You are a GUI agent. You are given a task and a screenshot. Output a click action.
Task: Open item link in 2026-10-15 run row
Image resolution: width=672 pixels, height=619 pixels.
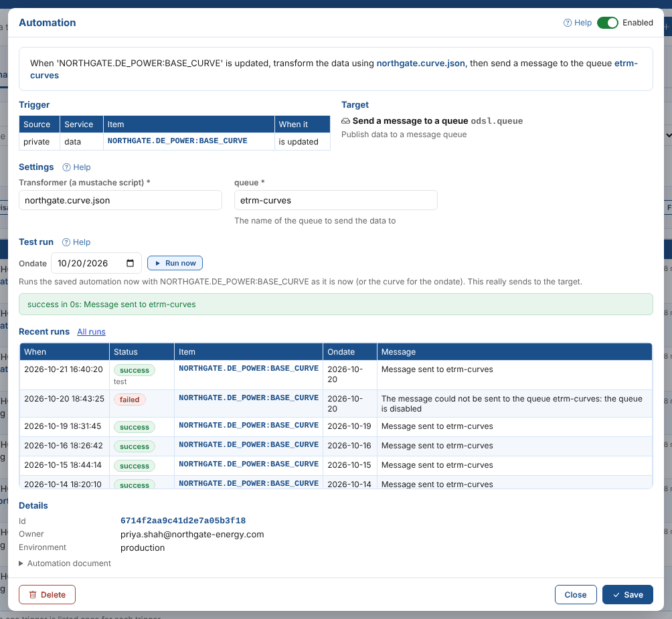[248, 464]
